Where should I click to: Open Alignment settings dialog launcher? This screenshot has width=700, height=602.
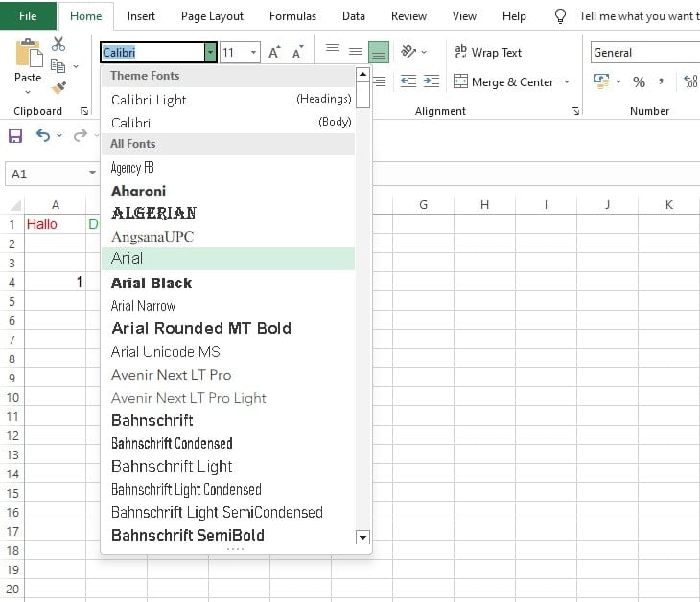click(575, 111)
